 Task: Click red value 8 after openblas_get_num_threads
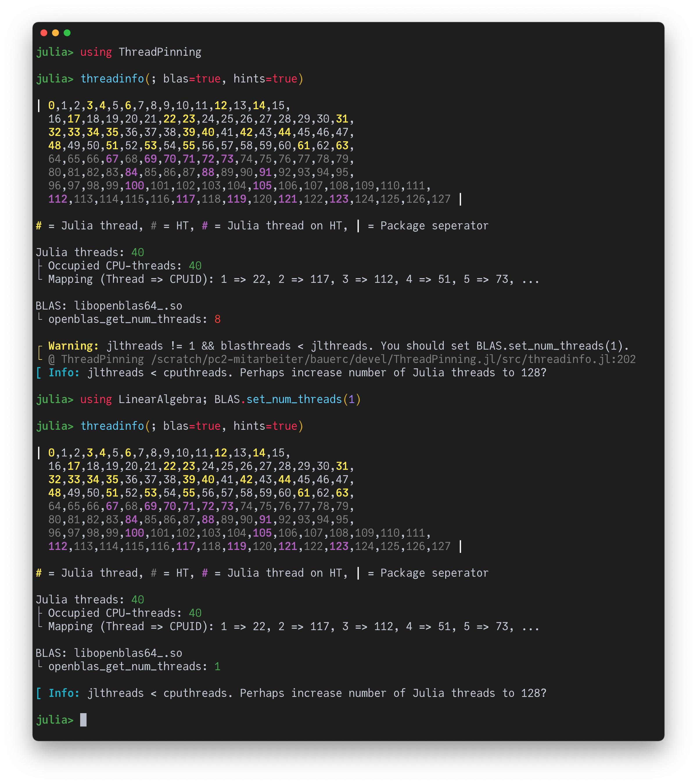tap(218, 319)
